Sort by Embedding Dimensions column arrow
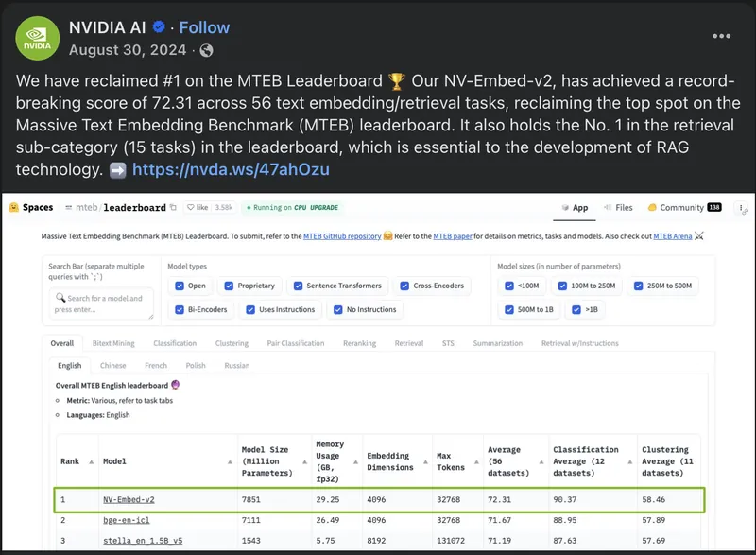Image resolution: width=756 pixels, height=555 pixels. click(x=425, y=462)
